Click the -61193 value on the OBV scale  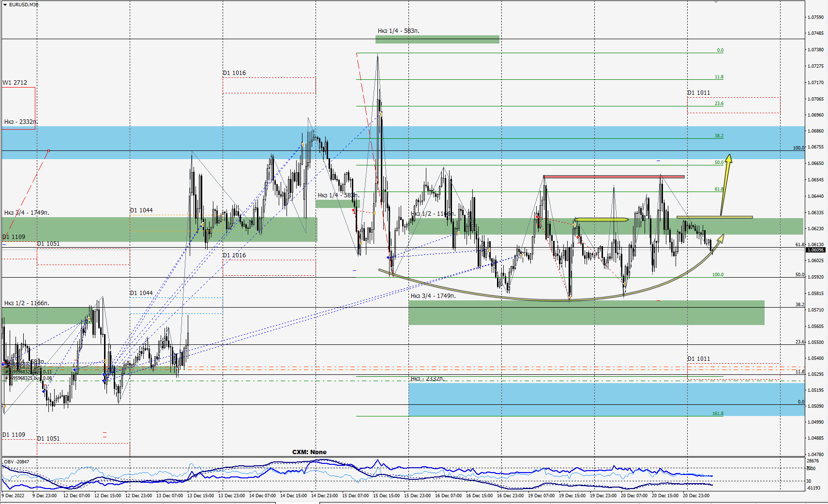[x=813, y=488]
